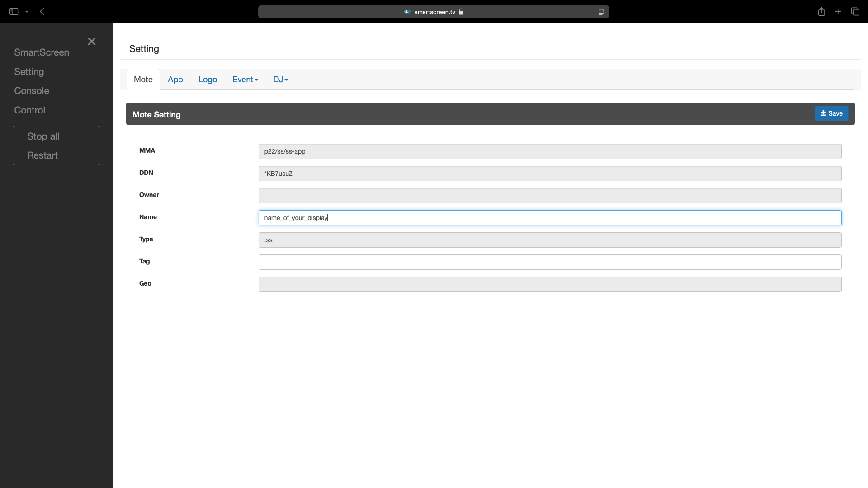Switch to the App tab
The height and width of the screenshot is (488, 868).
pyautogui.click(x=175, y=80)
